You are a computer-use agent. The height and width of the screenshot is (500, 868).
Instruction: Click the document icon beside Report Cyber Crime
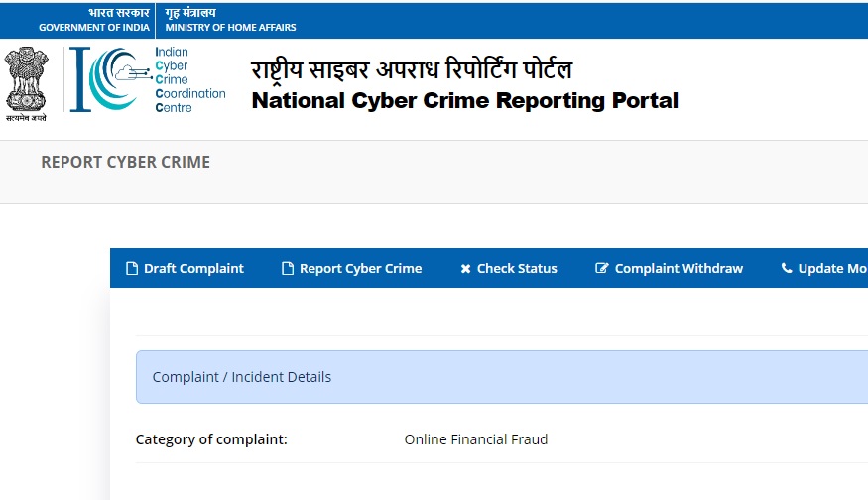(x=288, y=269)
